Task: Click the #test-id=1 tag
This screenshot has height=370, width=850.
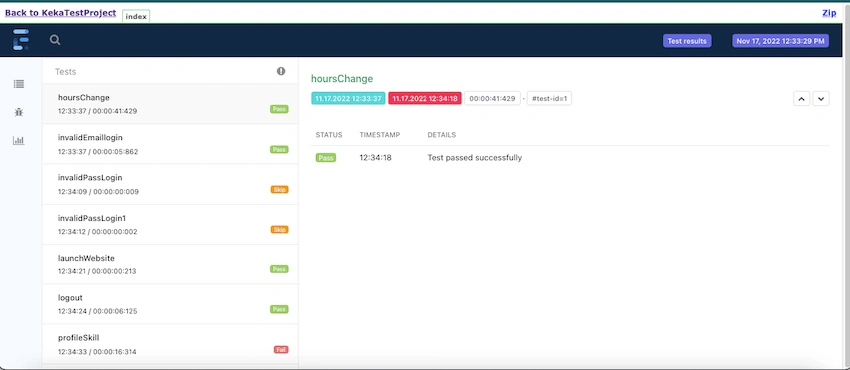Action: tap(549, 99)
